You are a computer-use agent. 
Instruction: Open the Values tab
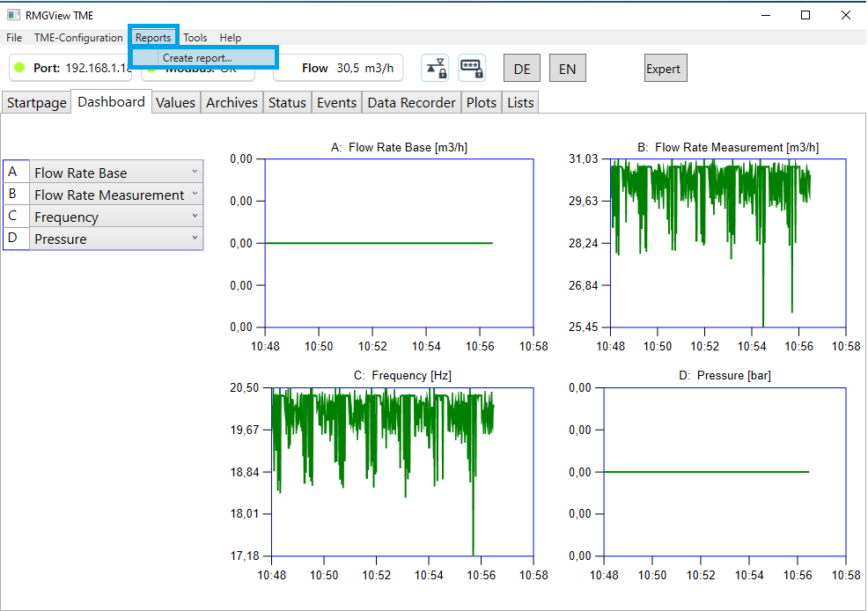175,103
